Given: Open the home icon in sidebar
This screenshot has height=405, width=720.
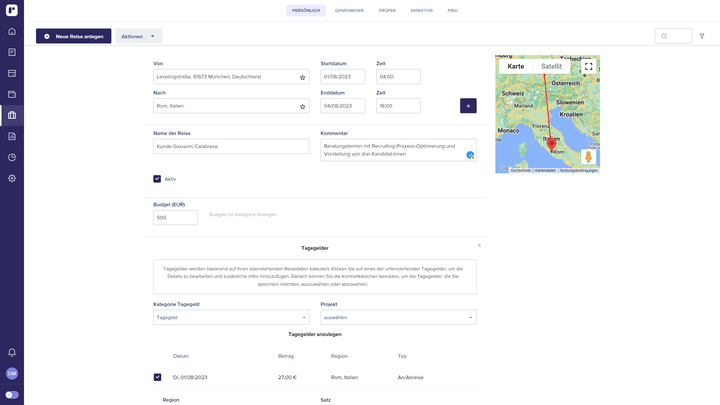Looking at the screenshot, I should [12, 31].
